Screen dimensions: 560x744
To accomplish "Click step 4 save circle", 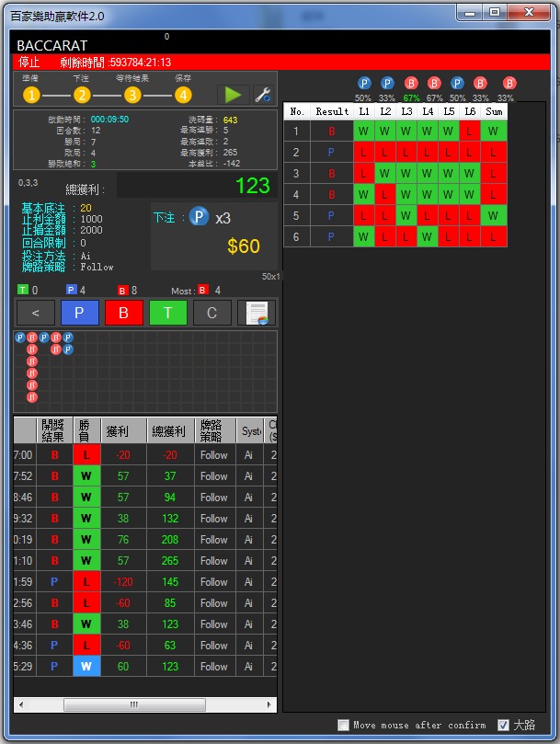I will point(183,95).
